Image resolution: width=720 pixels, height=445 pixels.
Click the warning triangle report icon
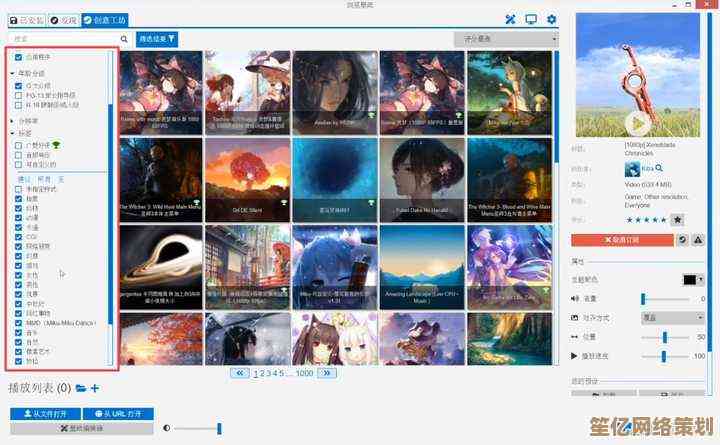tap(698, 240)
